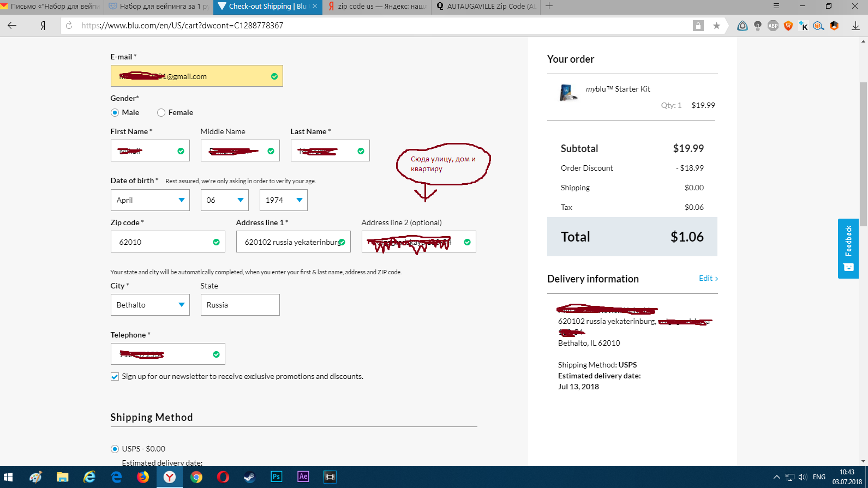Image resolution: width=868 pixels, height=488 pixels.
Task: Click the ENG language indicator
Action: [x=819, y=477]
